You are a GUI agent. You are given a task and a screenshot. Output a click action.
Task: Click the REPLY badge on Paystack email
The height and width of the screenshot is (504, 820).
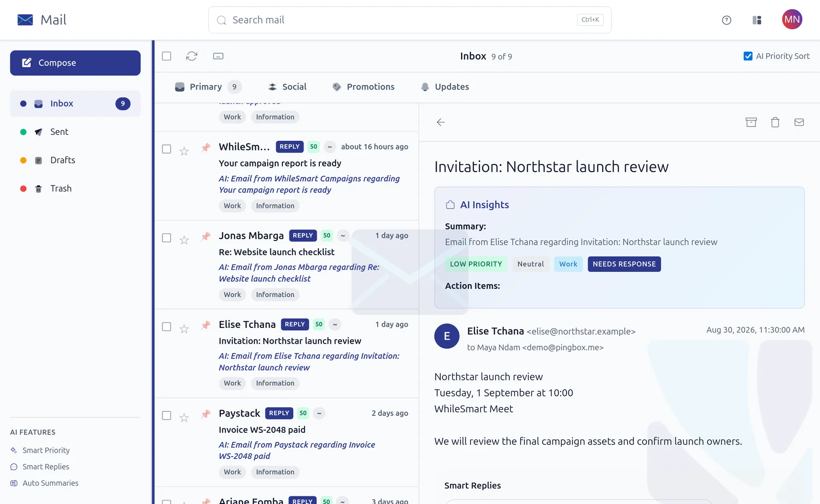click(279, 413)
